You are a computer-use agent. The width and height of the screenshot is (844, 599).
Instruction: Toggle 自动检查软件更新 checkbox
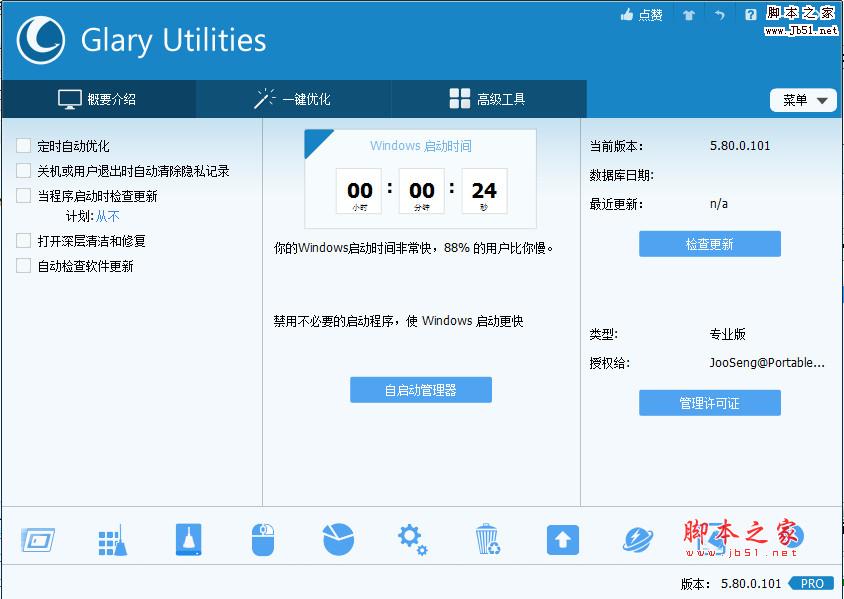[24, 265]
